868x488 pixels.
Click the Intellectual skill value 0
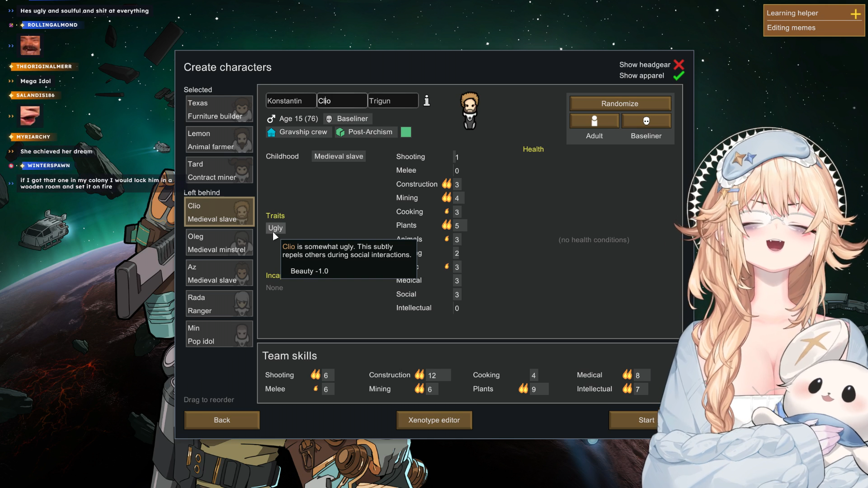[457, 308]
